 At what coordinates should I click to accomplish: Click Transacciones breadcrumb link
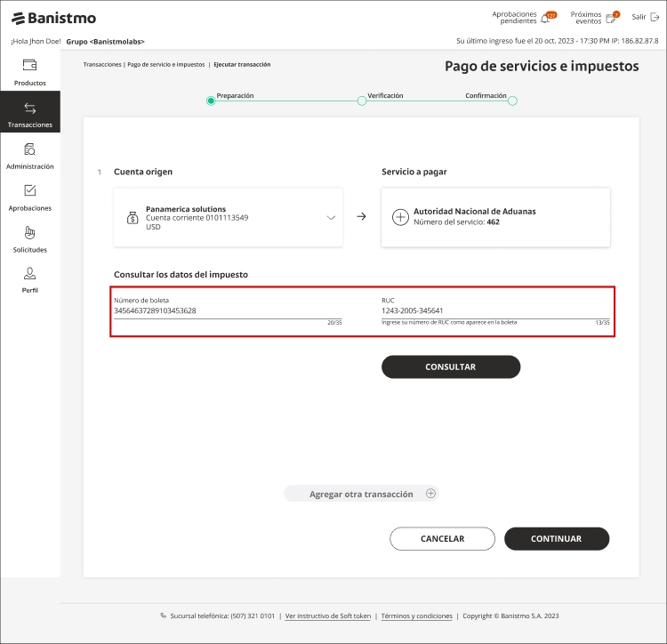coord(102,65)
